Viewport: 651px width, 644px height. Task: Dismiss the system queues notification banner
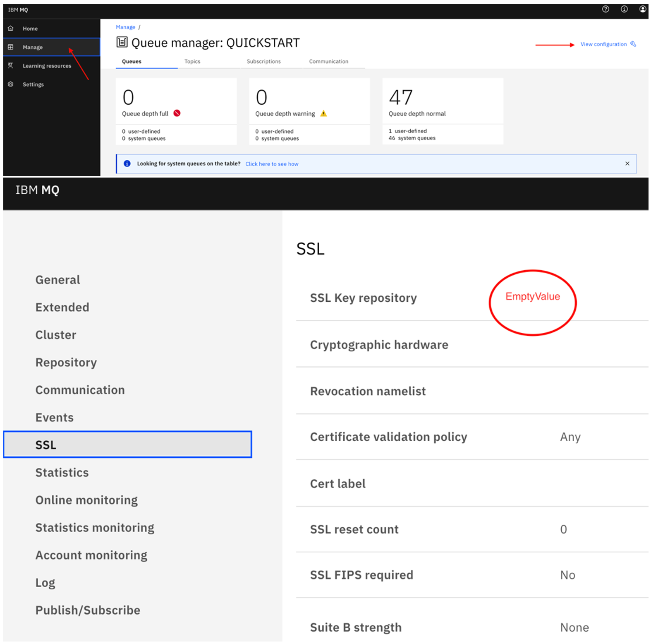click(627, 163)
